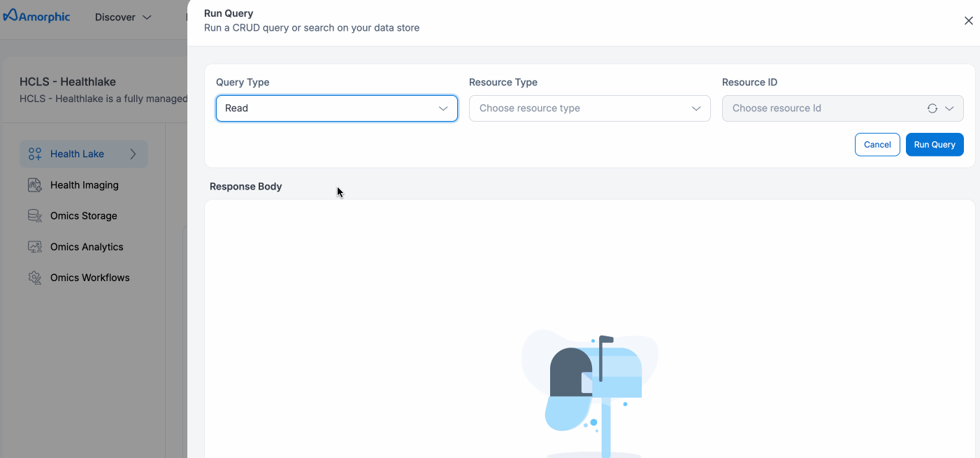Open the Discover menu

tap(123, 17)
